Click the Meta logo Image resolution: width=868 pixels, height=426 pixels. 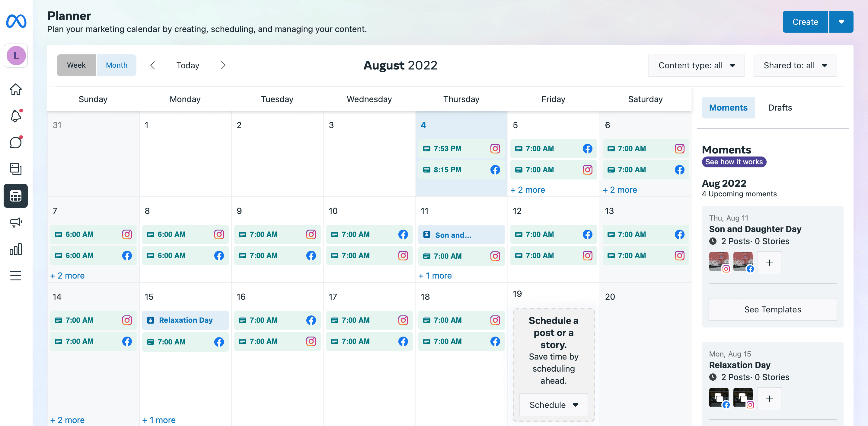[x=16, y=21]
